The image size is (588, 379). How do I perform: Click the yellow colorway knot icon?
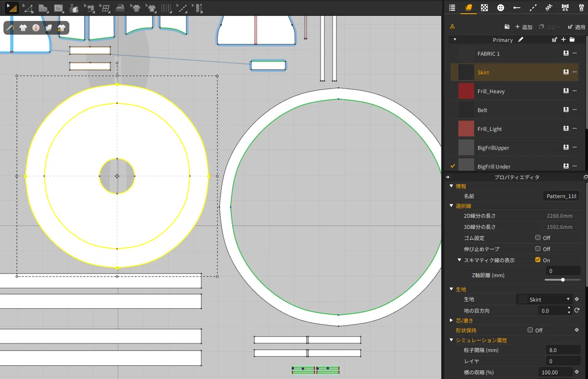(x=452, y=26)
